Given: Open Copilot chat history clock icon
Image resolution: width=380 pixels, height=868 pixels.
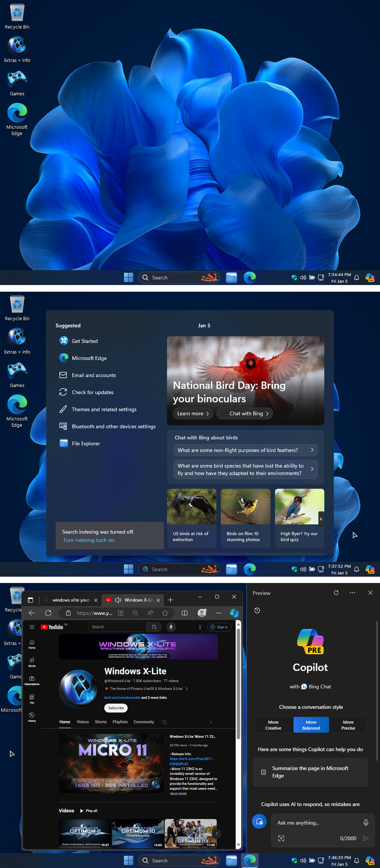Looking at the screenshot, I should pos(257,610).
